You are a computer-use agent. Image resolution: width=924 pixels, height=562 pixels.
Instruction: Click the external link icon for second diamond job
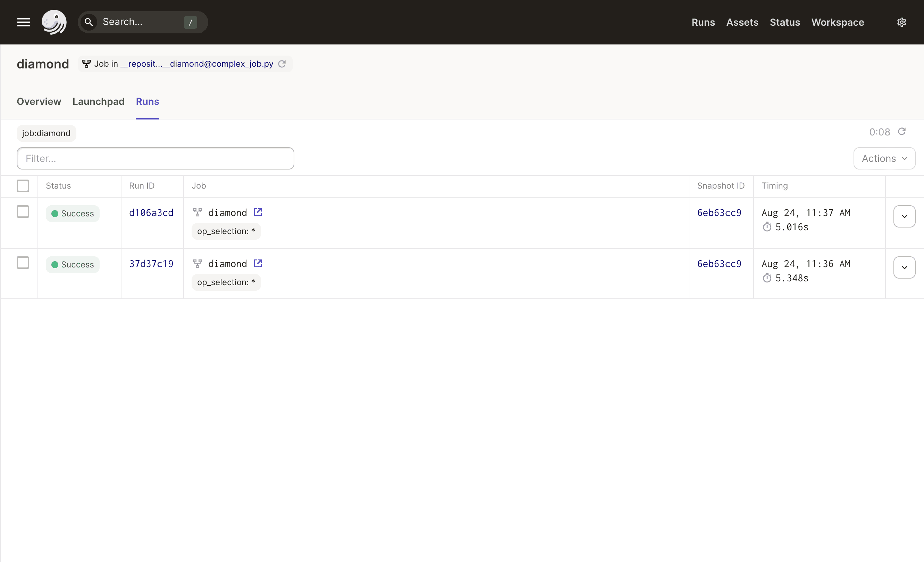coord(258,264)
